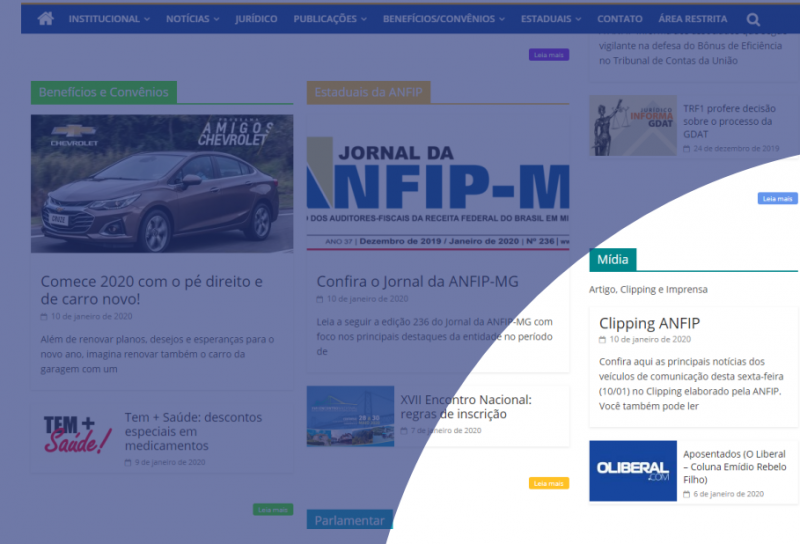Open the Mídia section heading
This screenshot has height=544, width=800.
tap(613, 260)
